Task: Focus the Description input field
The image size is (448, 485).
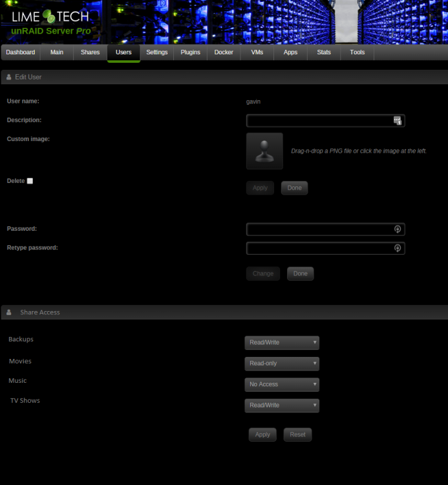Action: (x=326, y=121)
